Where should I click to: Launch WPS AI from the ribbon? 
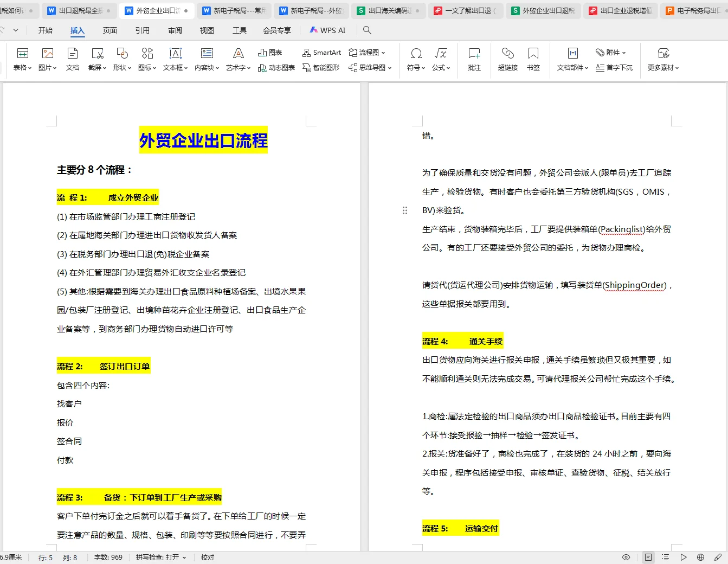click(x=327, y=30)
